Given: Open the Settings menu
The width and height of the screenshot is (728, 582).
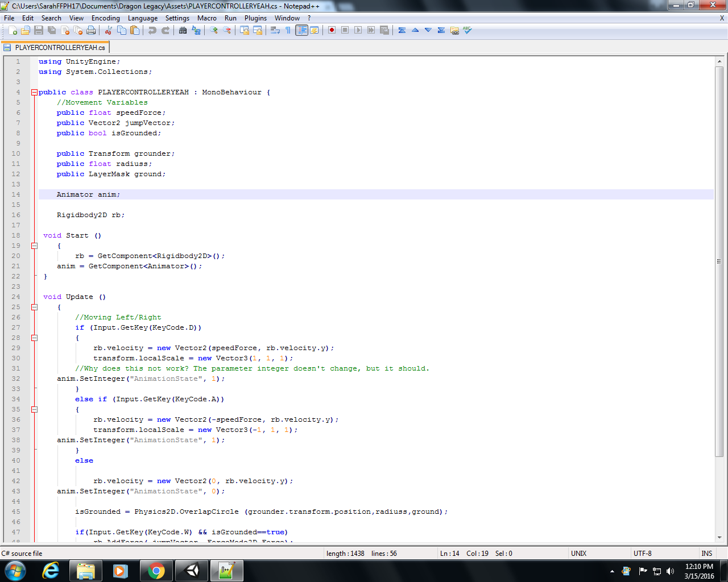Looking at the screenshot, I should point(177,18).
